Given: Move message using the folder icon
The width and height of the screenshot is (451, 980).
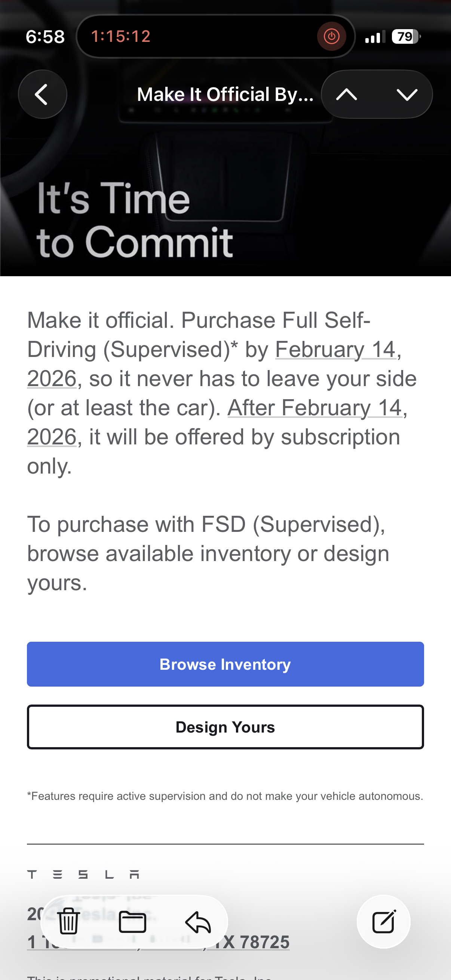Looking at the screenshot, I should 132,922.
